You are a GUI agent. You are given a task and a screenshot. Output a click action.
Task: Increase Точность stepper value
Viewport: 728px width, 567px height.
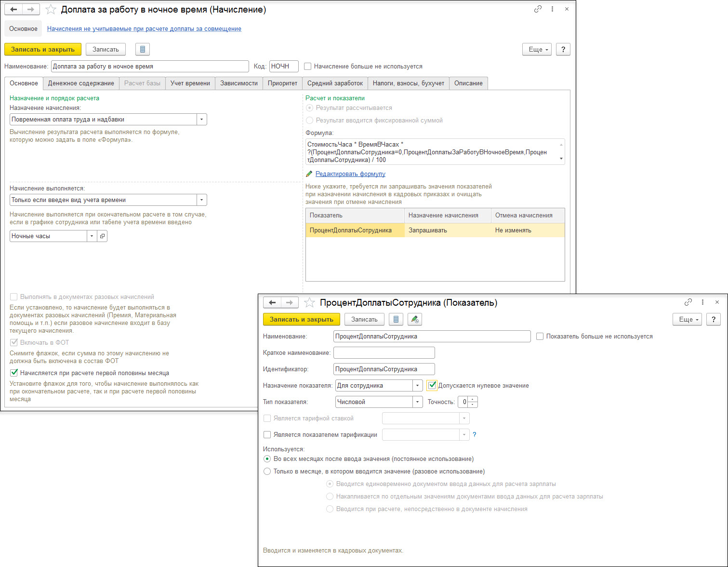click(x=472, y=399)
